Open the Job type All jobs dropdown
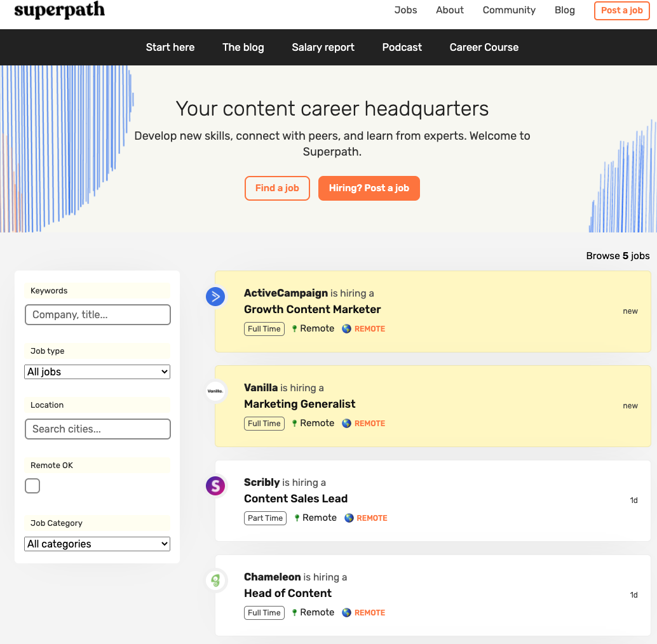The height and width of the screenshot is (644, 657). [x=97, y=372]
